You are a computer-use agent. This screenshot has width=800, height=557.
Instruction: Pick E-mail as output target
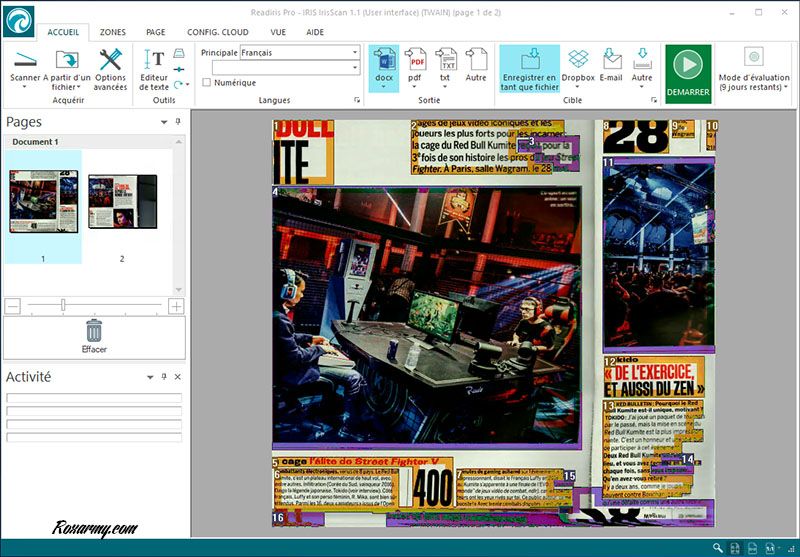[x=611, y=60]
